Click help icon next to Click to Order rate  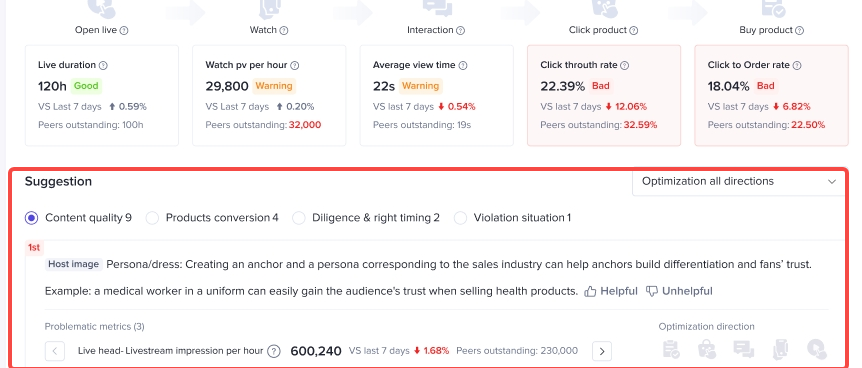tap(797, 65)
